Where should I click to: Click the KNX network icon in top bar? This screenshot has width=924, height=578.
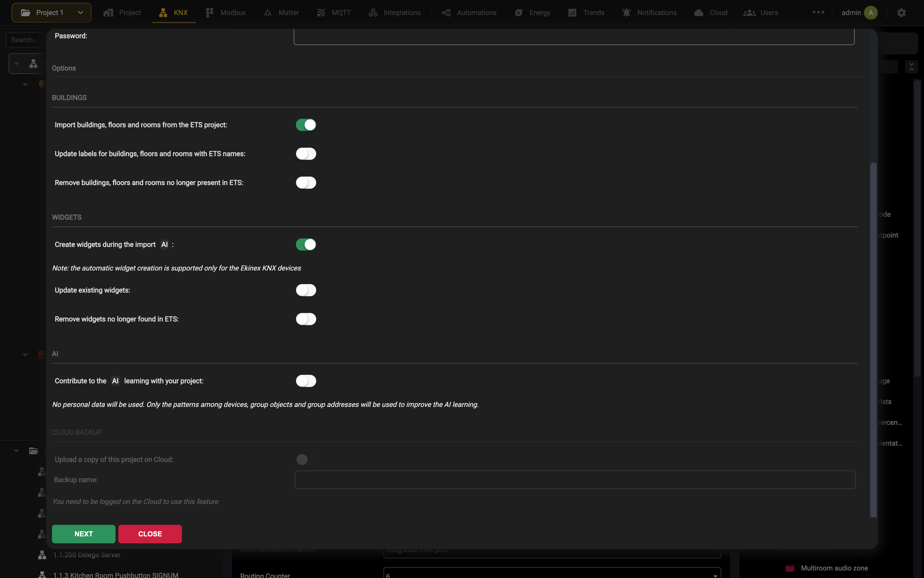point(163,13)
